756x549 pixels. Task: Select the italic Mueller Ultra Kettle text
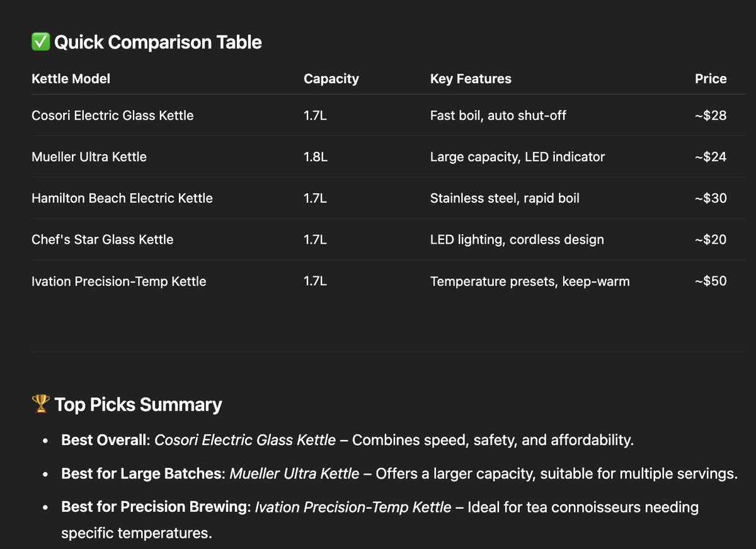point(294,473)
